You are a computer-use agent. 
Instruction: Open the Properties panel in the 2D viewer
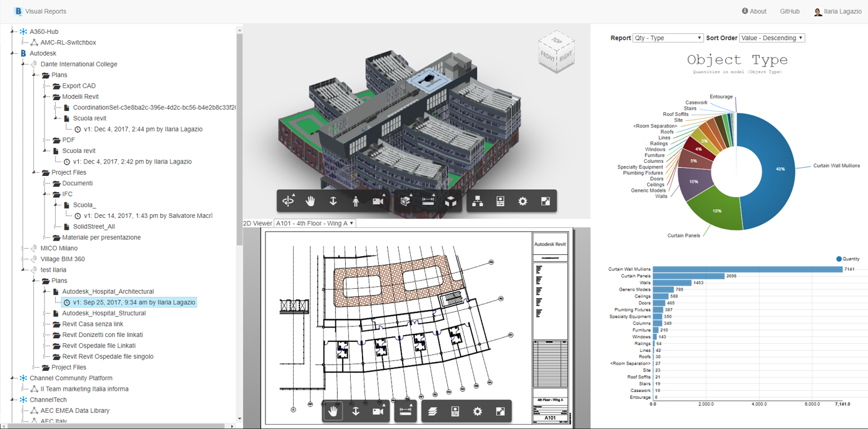(455, 411)
